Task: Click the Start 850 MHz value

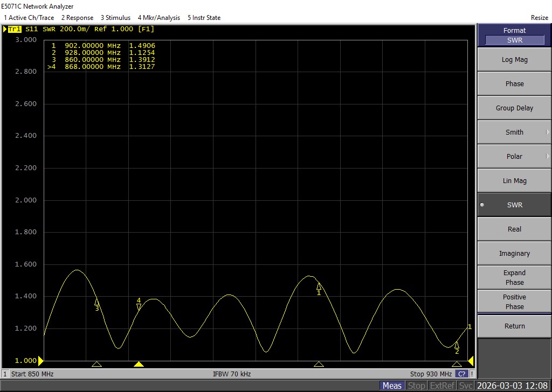Action: click(x=32, y=374)
